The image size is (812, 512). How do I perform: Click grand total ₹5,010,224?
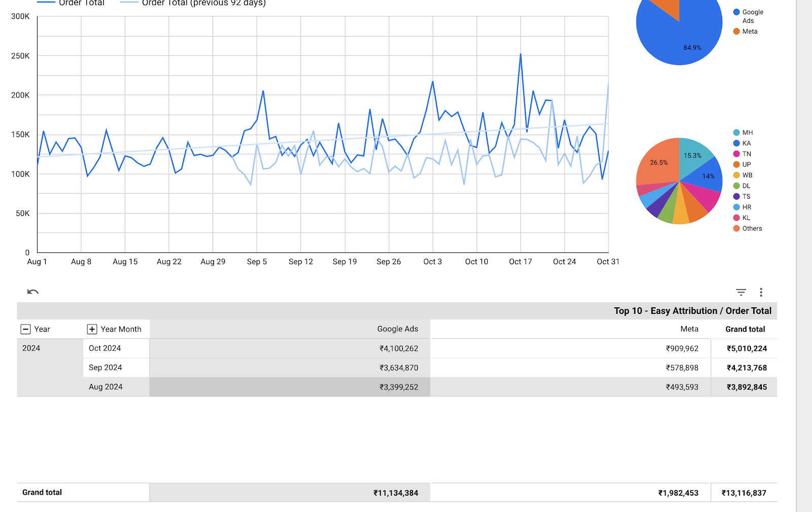747,348
